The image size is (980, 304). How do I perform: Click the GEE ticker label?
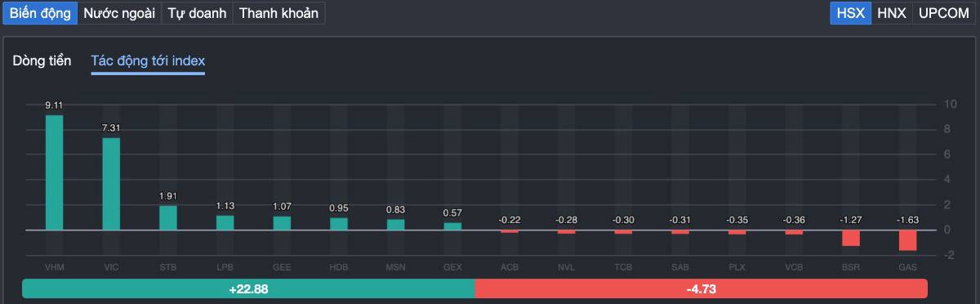click(282, 267)
